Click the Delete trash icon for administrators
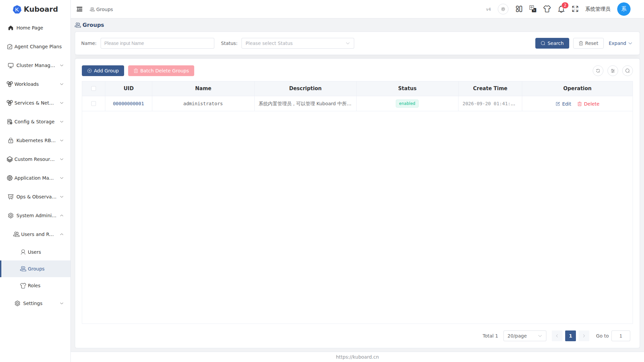644x362 pixels. point(580,104)
